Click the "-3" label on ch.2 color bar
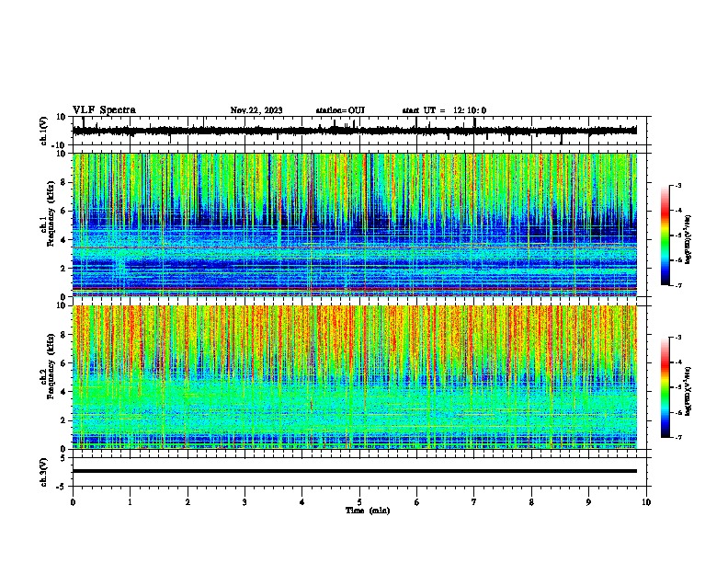This screenshot has height=563, width=728. click(x=678, y=338)
